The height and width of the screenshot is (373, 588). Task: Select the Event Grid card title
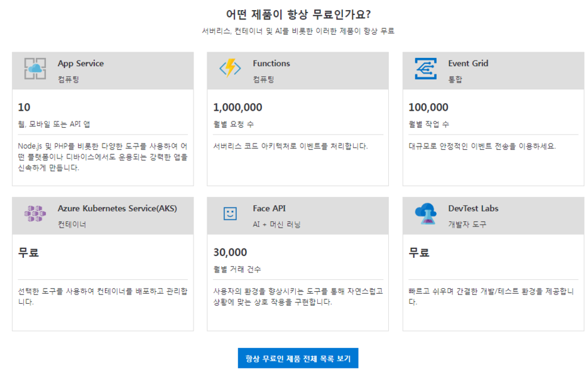[468, 63]
